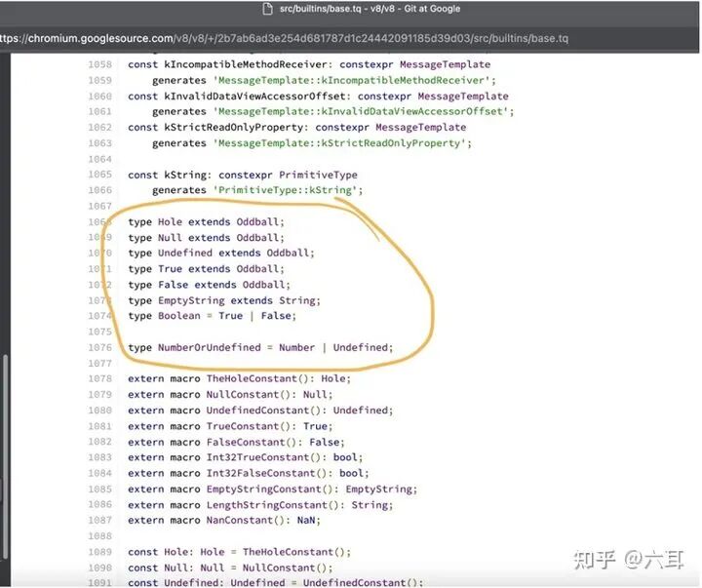
Task: Click 'Boolean' in type Boolean declaration
Action: click(179, 316)
